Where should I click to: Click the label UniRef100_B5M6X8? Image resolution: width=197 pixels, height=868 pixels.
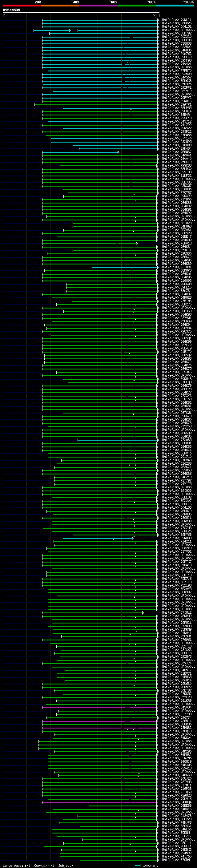pyautogui.click(x=176, y=81)
